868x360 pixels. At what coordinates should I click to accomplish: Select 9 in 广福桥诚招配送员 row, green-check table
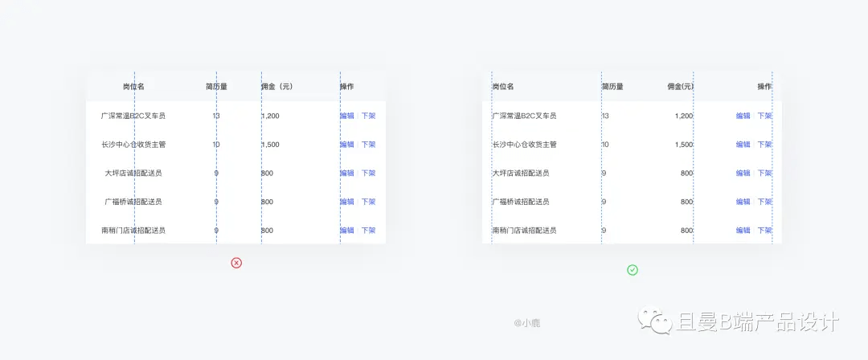[x=604, y=202]
